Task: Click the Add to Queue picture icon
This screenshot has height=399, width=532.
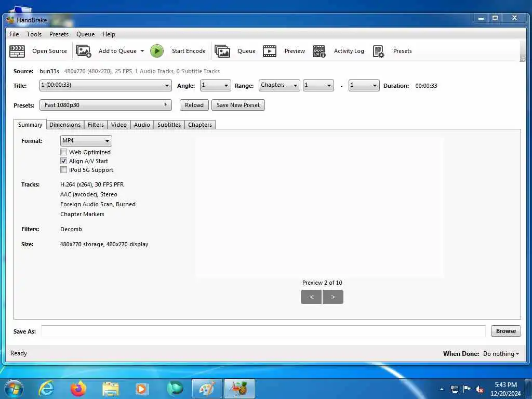Action: pos(84,51)
